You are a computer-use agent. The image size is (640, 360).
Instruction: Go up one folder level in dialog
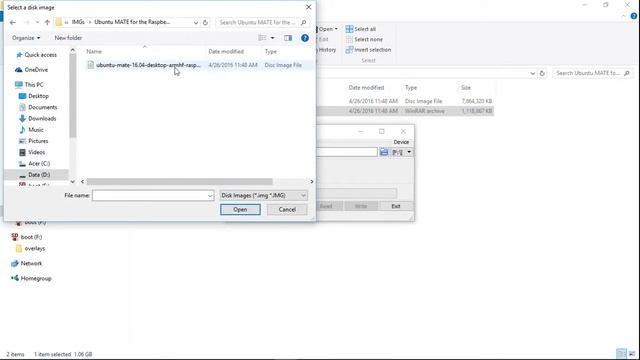47,22
